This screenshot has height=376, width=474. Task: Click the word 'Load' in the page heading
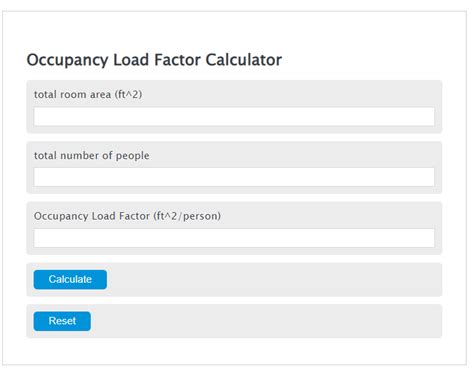tap(131, 60)
